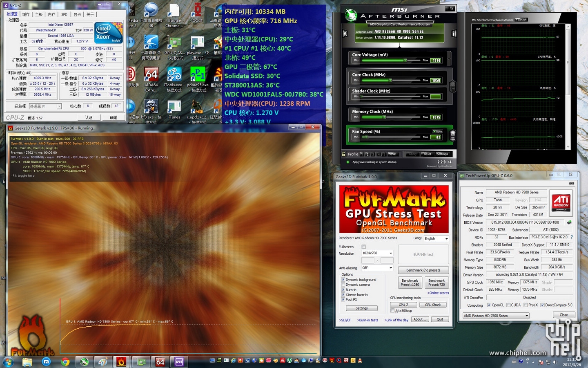Viewport: 588px width, 368px height.
Task: Open the OCCT desktop shortcut
Action: pos(198,13)
